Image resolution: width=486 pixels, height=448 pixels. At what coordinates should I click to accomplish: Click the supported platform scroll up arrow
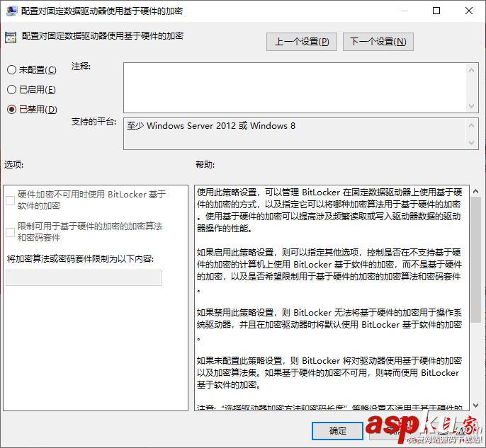(471, 125)
